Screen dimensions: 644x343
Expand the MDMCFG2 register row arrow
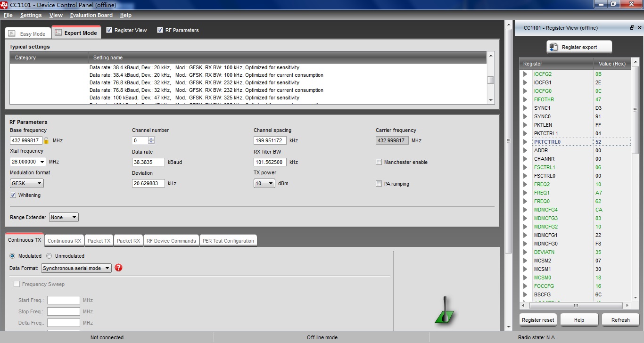(525, 227)
